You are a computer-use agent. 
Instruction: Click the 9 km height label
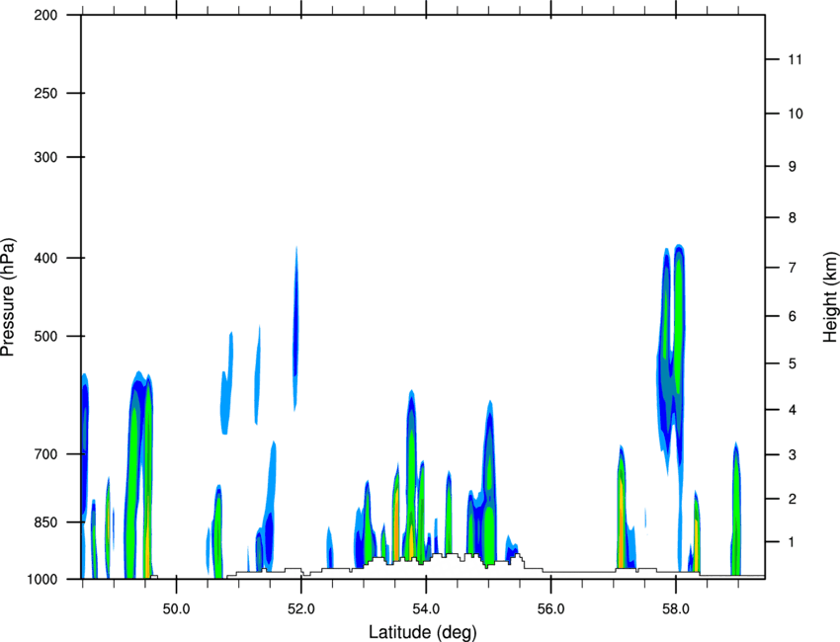click(793, 167)
